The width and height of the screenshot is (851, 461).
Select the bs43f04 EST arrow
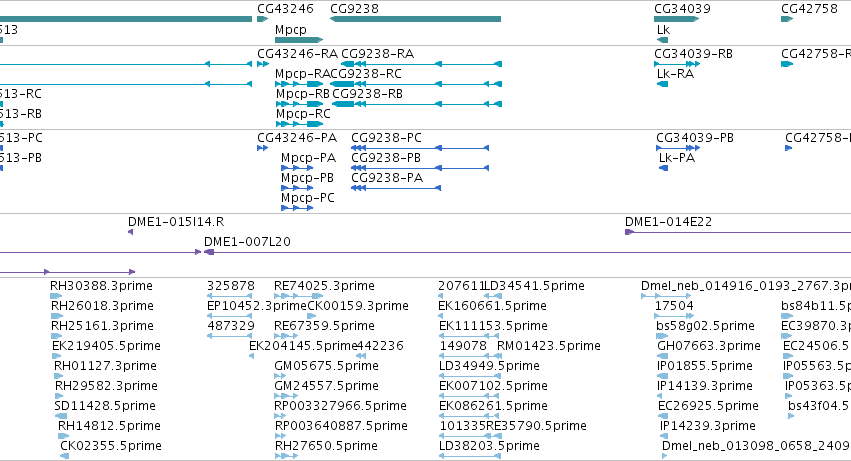pos(791,416)
